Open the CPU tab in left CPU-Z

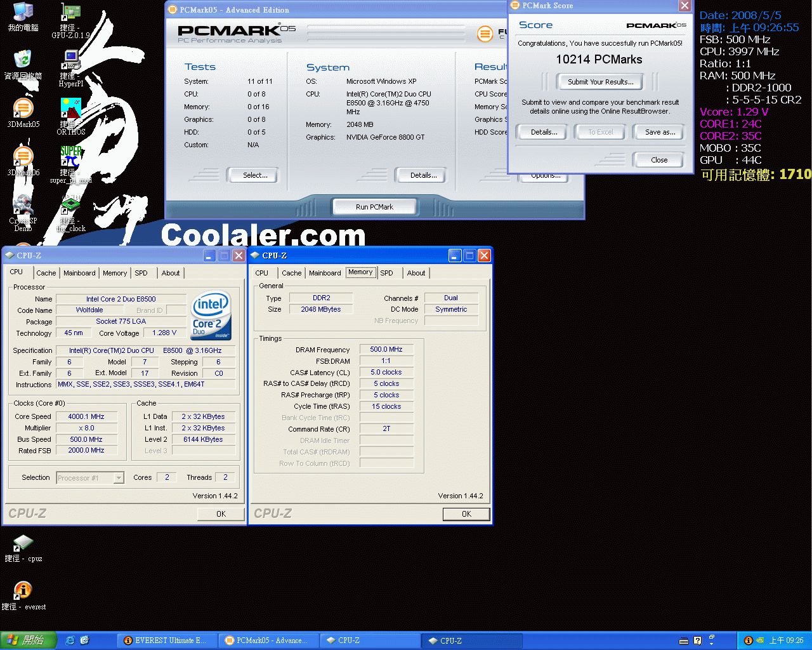pyautogui.click(x=16, y=272)
